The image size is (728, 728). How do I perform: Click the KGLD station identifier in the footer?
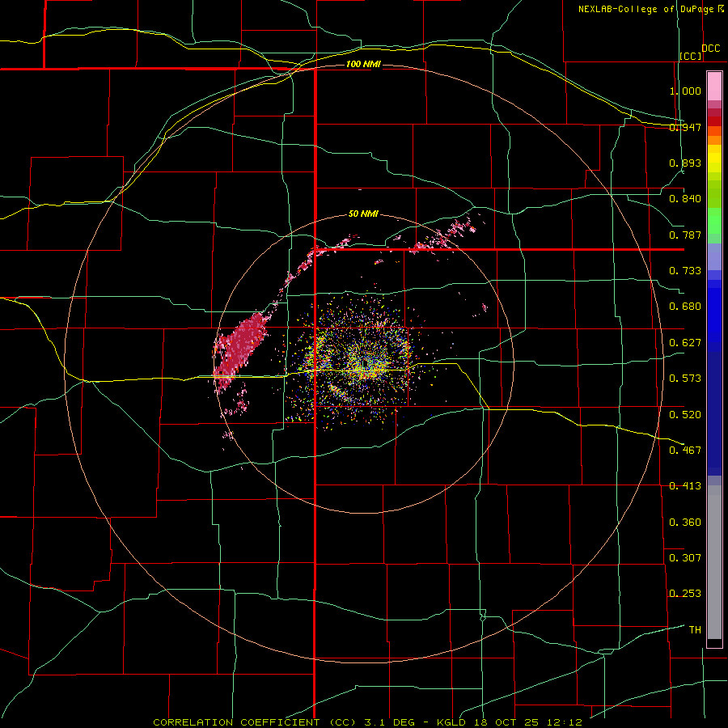point(453,722)
